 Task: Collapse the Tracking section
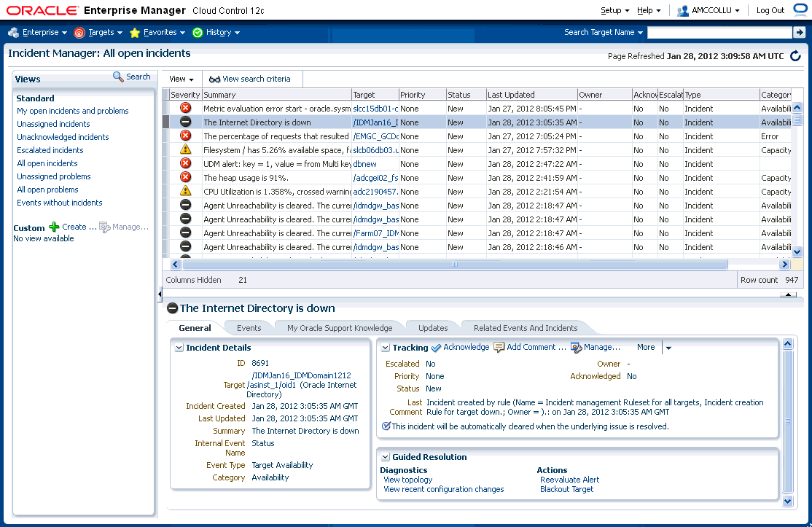[x=386, y=348]
